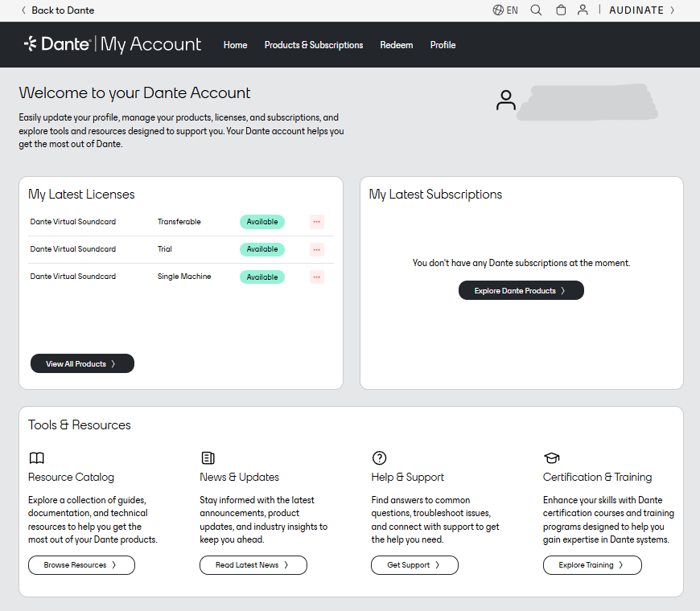Click the Help & Support question mark icon
700x611 pixels.
click(x=379, y=457)
